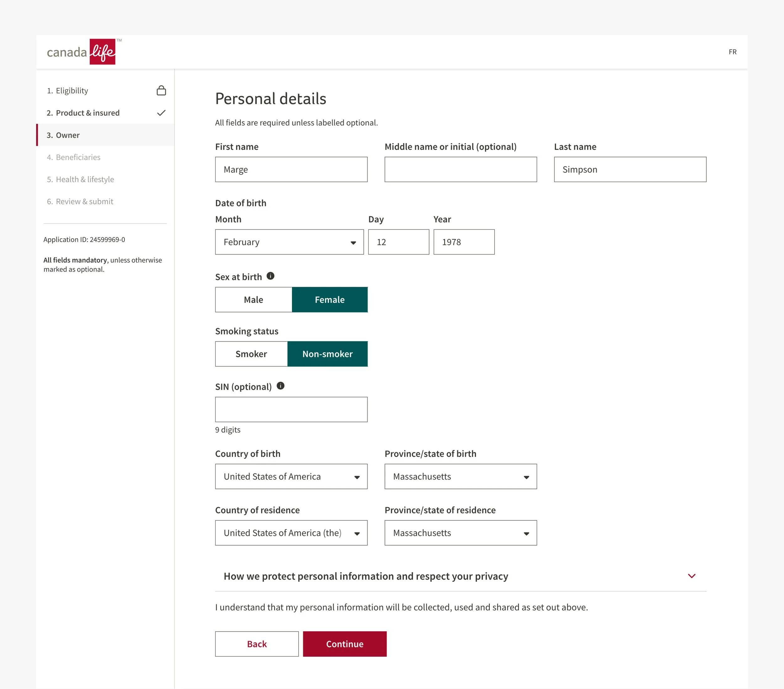Choose the Non-smoker option

(x=327, y=354)
